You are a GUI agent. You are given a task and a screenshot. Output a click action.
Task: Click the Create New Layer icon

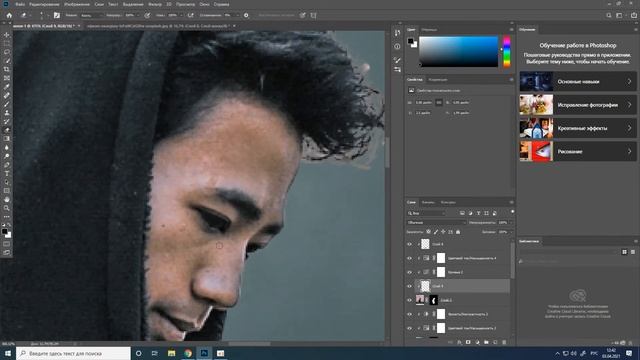[x=495, y=342]
